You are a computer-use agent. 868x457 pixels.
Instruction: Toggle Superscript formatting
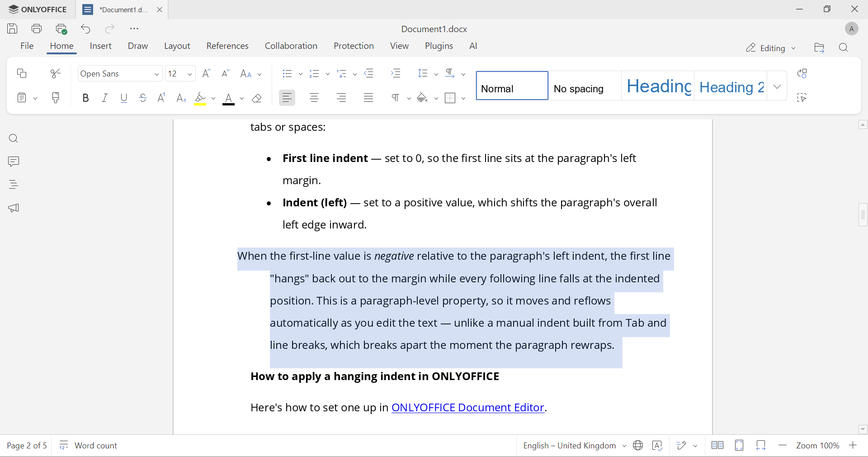tap(162, 98)
